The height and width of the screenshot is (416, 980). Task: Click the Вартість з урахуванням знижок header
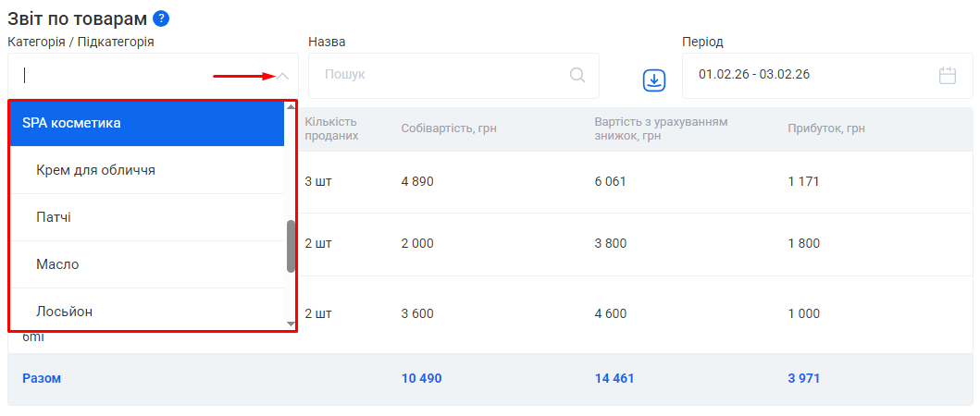661,128
